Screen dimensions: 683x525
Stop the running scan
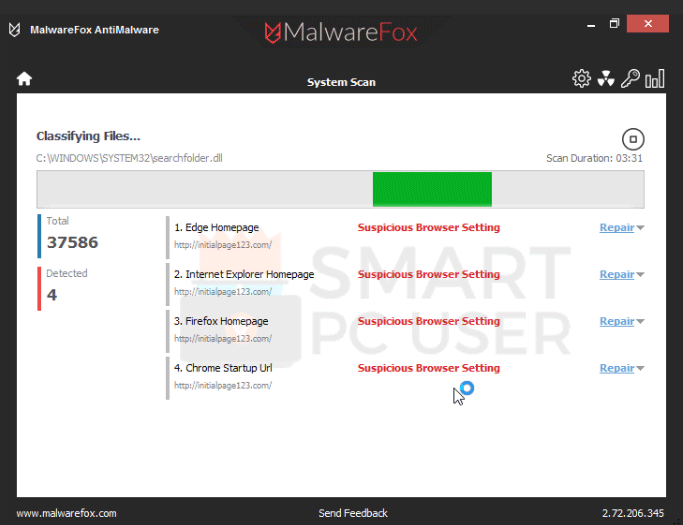click(x=633, y=139)
